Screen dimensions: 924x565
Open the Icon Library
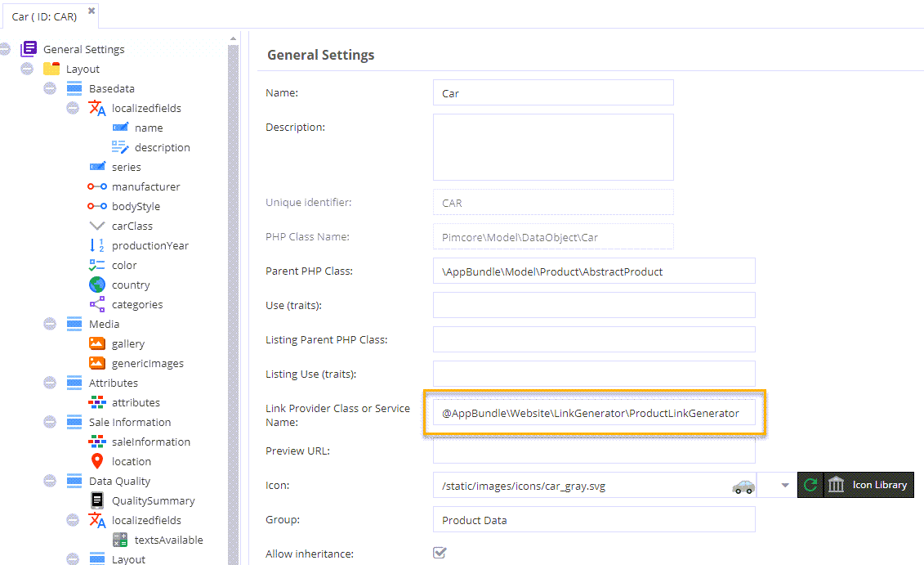click(868, 485)
